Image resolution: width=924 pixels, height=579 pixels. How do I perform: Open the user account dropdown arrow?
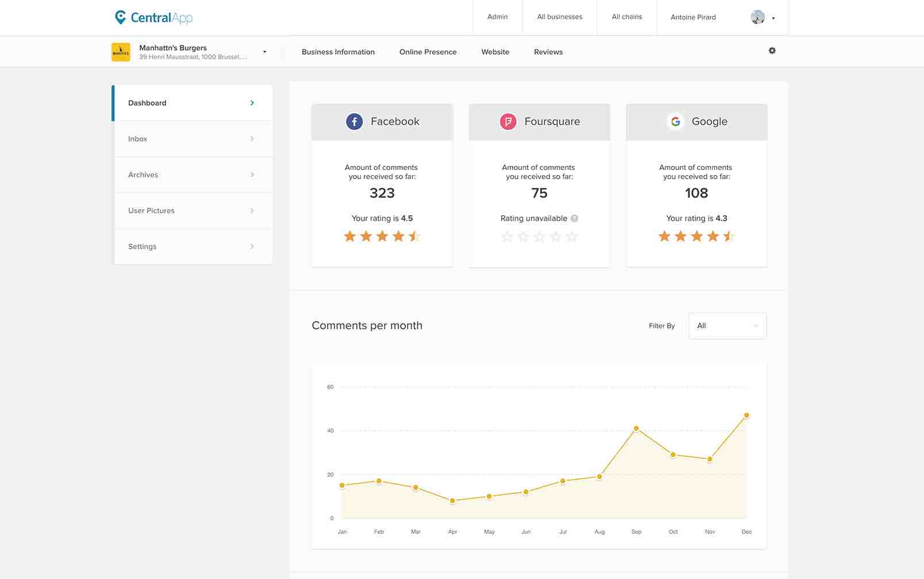(773, 18)
